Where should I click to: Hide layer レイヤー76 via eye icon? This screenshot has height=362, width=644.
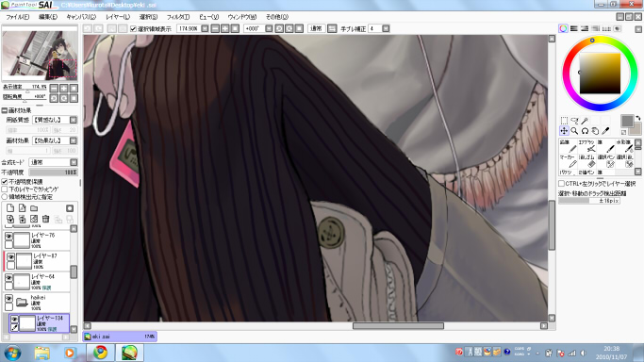(x=8, y=236)
